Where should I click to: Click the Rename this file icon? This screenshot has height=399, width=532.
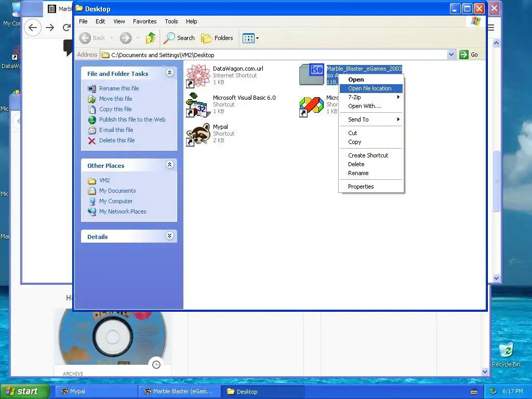(x=92, y=88)
